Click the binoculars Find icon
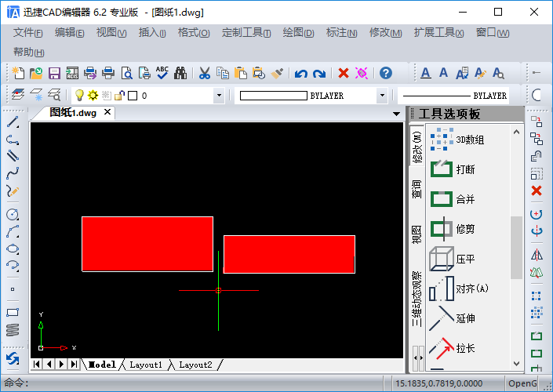Image resolution: width=553 pixels, height=392 pixels. click(180, 73)
